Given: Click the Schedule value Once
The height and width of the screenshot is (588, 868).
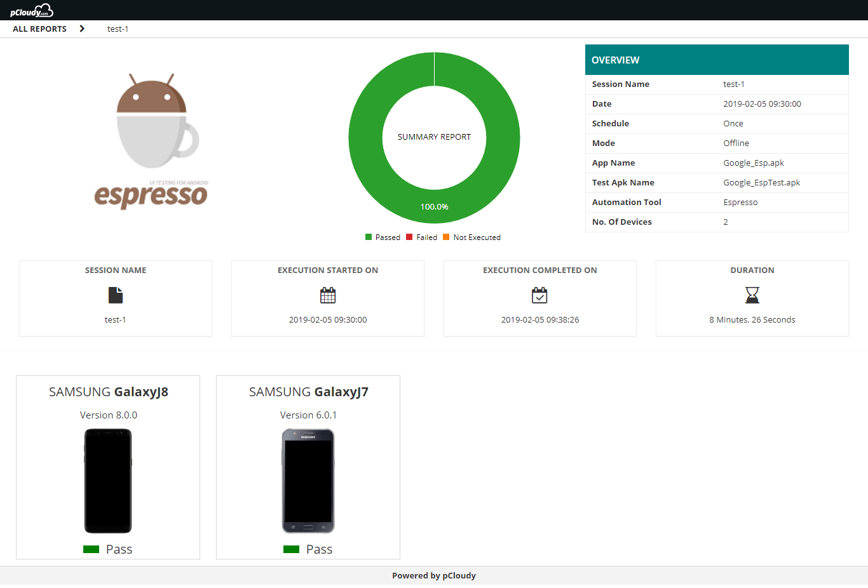Looking at the screenshot, I should pyautogui.click(x=733, y=124).
